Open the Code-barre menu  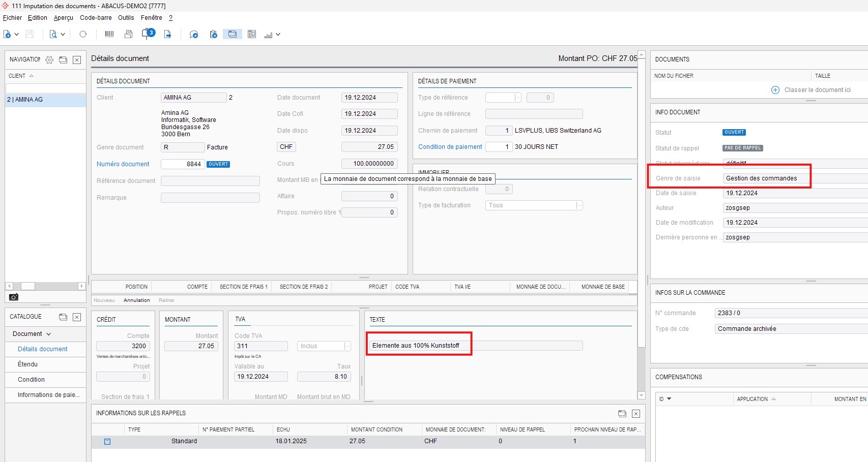[x=96, y=18]
